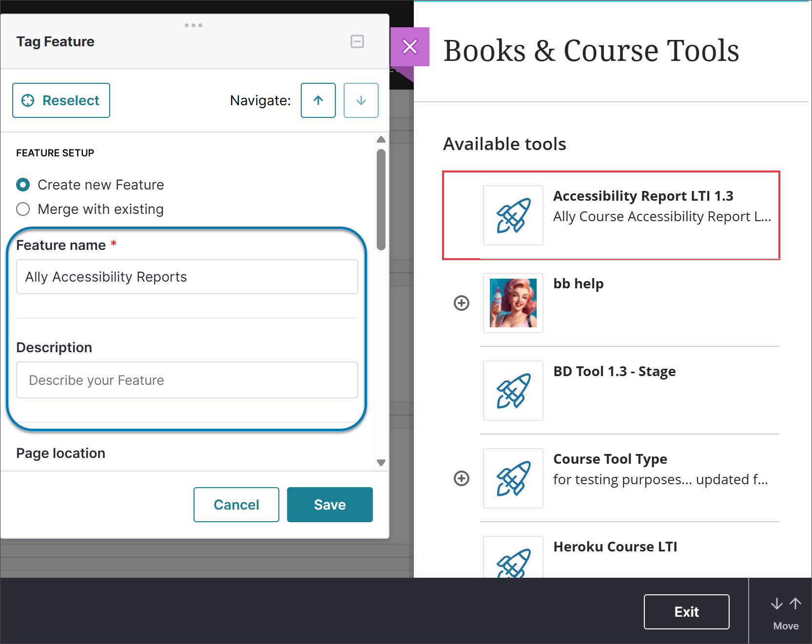Collapse the Tag Feature dialog
812x644 pixels.
pos(357,41)
